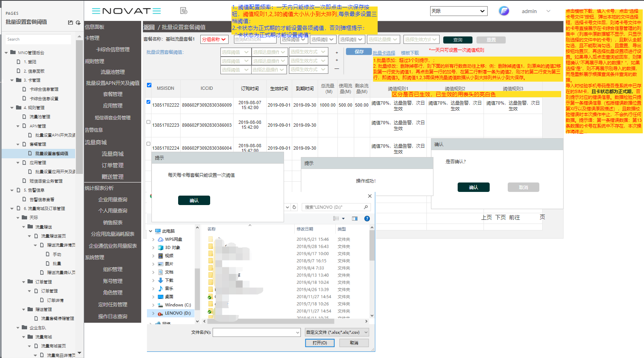Click the refresh icon in file dialog
The height and width of the screenshot is (358, 644).
294,207
